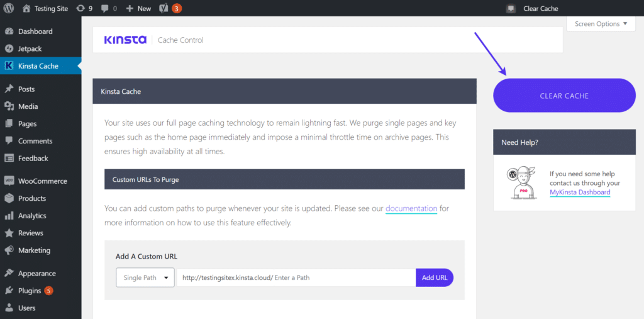Open the documentation link

pyautogui.click(x=411, y=208)
